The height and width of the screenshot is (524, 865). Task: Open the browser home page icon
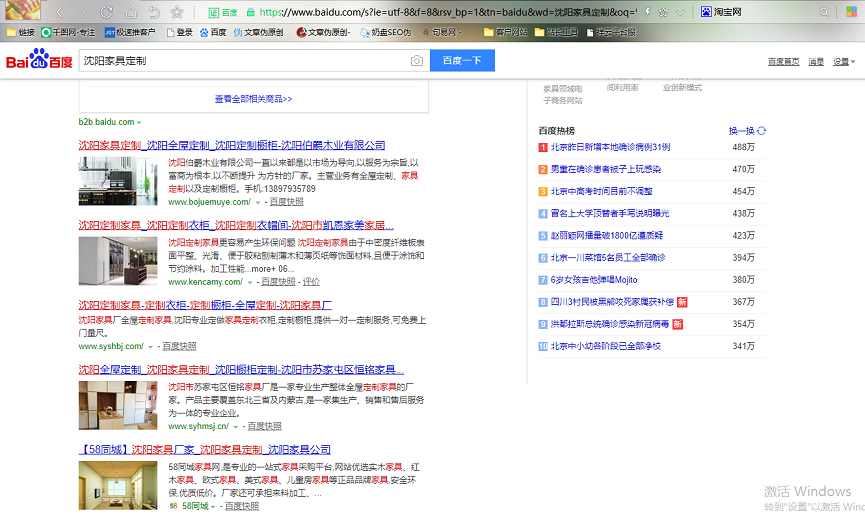pos(131,12)
